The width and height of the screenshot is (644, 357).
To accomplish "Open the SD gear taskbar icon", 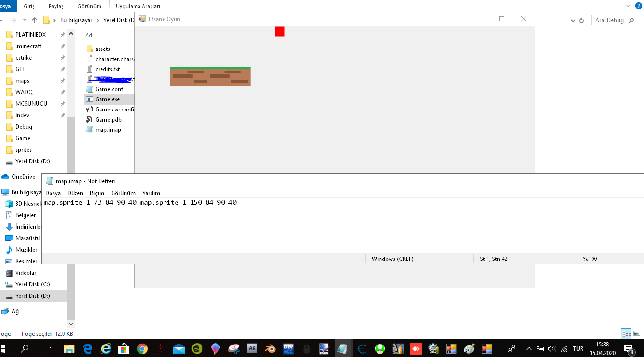I will (433, 349).
